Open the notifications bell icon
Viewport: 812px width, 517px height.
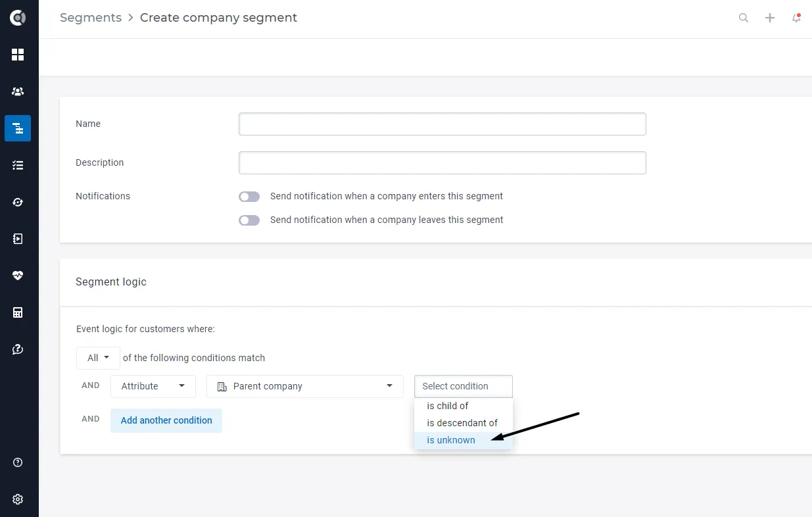pos(796,18)
